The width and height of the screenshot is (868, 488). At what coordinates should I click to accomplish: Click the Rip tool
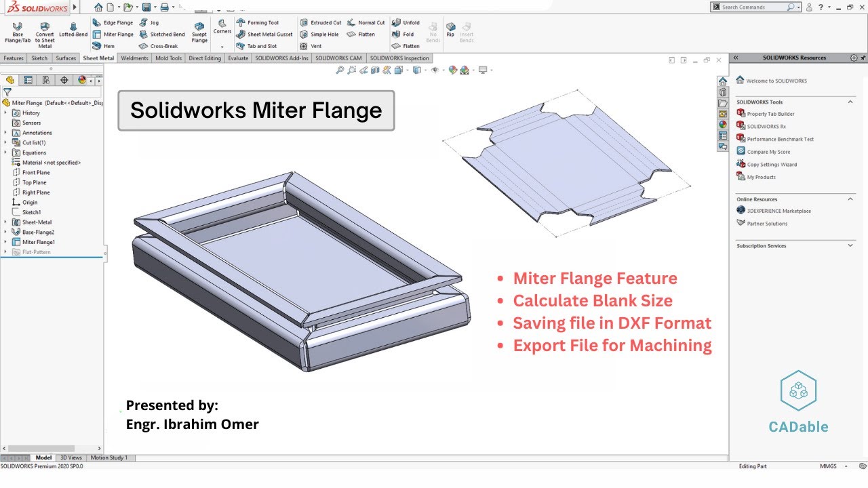point(450,30)
